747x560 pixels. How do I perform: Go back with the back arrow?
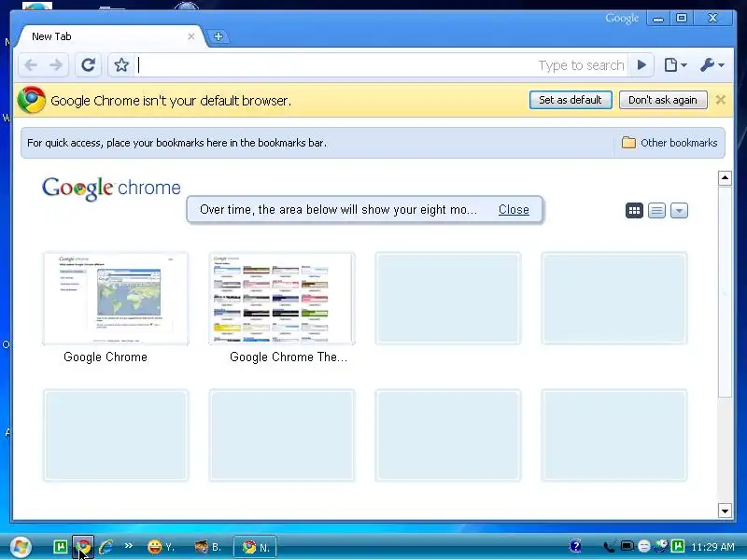pos(31,64)
